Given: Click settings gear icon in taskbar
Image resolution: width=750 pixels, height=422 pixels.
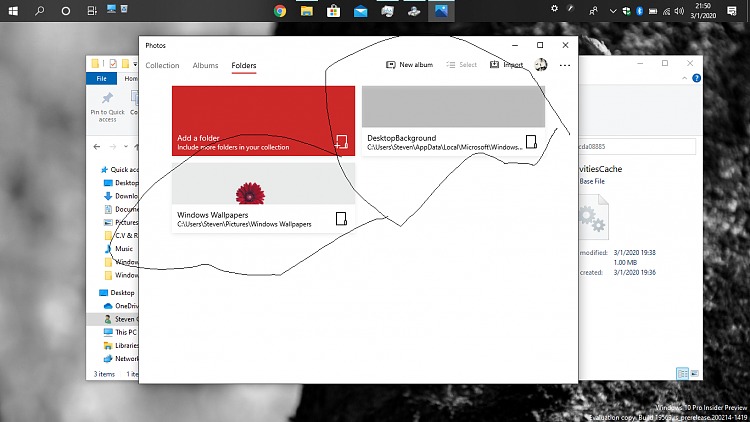Looking at the screenshot, I should click(554, 8).
